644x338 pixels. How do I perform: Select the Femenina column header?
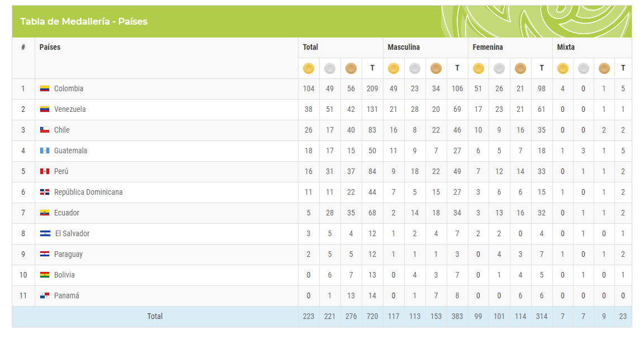click(x=487, y=48)
